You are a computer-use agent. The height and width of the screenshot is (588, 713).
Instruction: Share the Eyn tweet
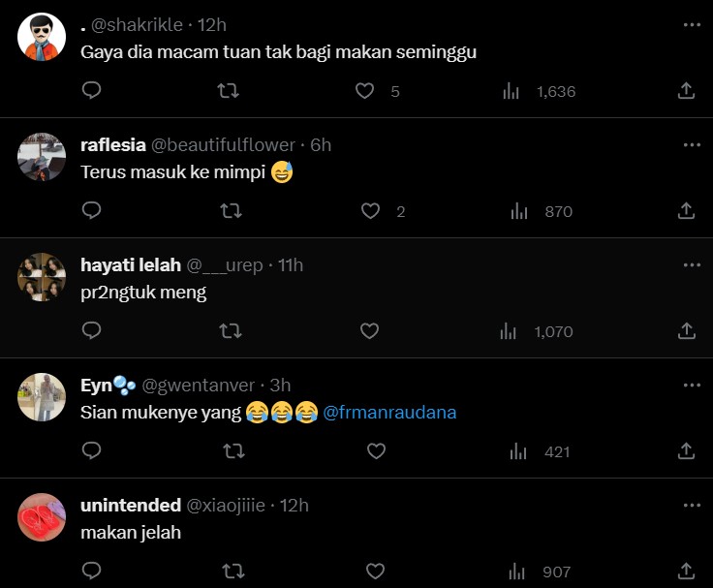(686, 451)
